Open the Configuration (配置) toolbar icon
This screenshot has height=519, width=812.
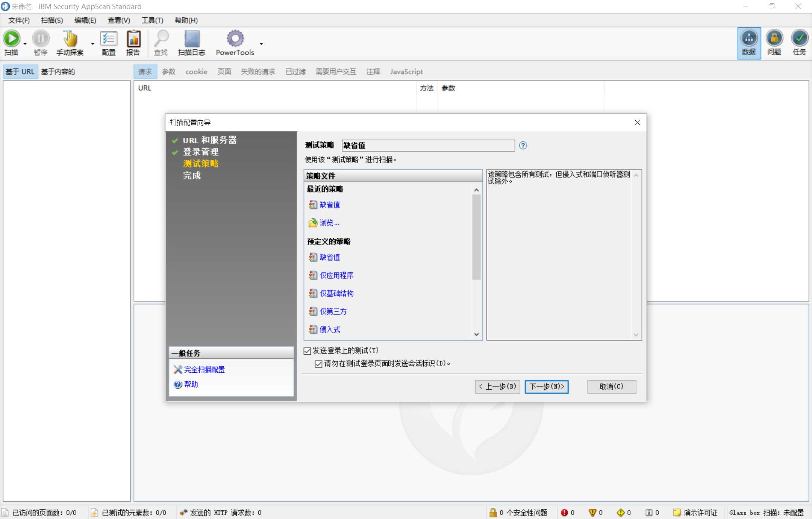[x=109, y=38]
